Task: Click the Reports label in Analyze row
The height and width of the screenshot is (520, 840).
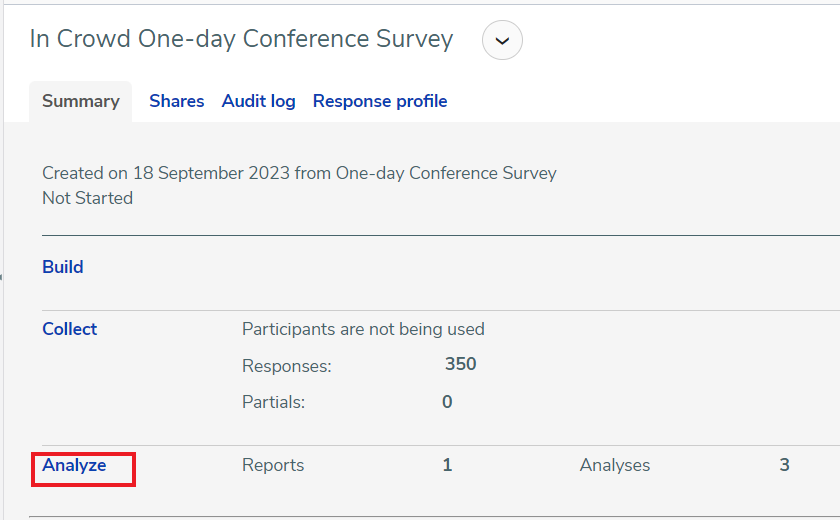Action: 273,465
